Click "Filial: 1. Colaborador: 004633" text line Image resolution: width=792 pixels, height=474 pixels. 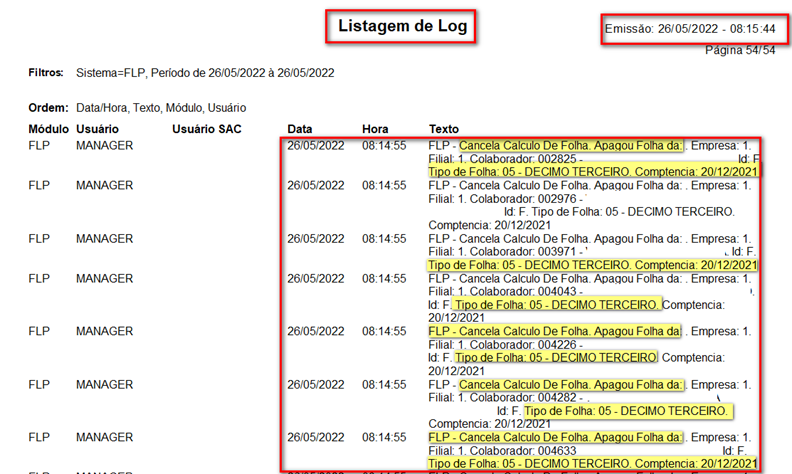503,451
